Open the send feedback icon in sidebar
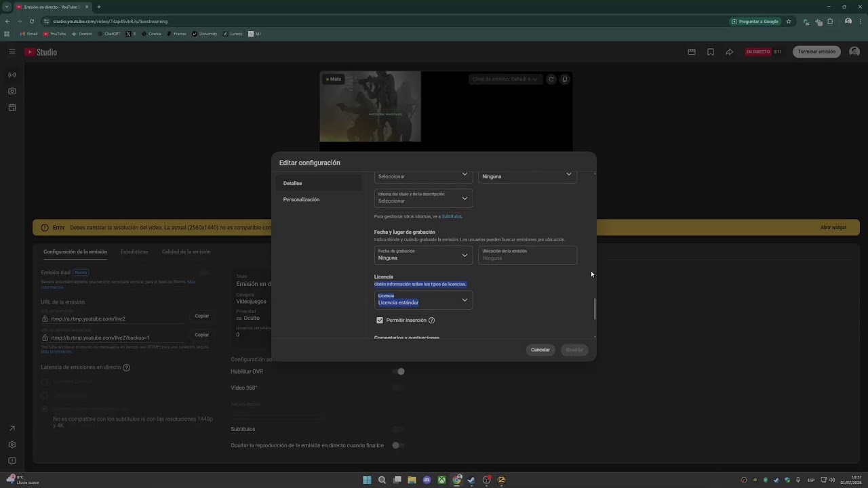 point(12,461)
